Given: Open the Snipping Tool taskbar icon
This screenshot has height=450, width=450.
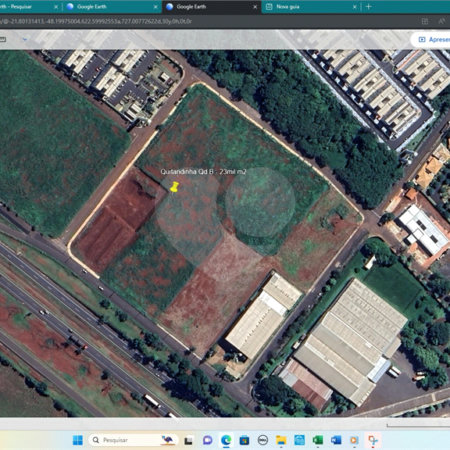Looking at the screenshot, I should [373, 440].
